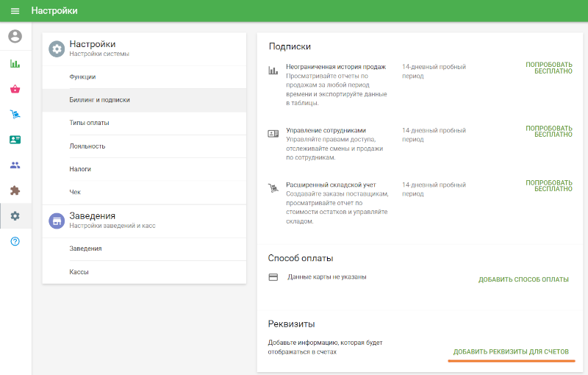Open the Кассы section under Заведения
Viewport: 588px width, 375px height.
[79, 272]
